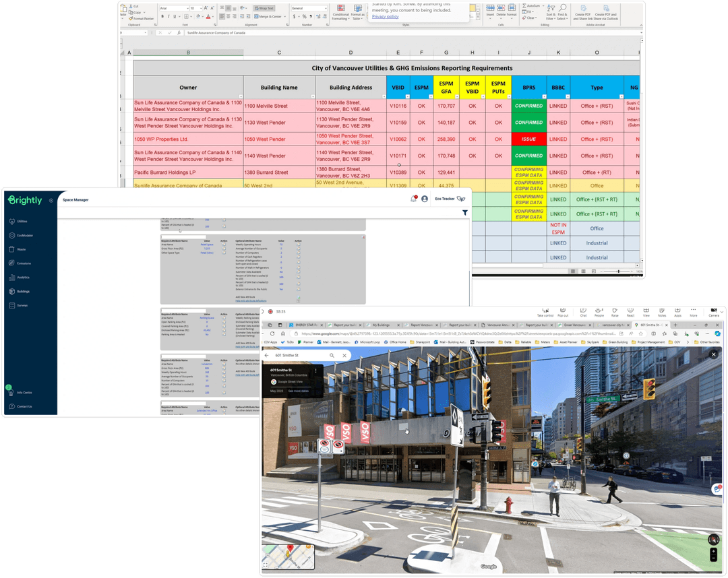Image resolution: width=728 pixels, height=578 pixels.
Task: Click Pop out in meeting toolbar
Action: (x=563, y=312)
